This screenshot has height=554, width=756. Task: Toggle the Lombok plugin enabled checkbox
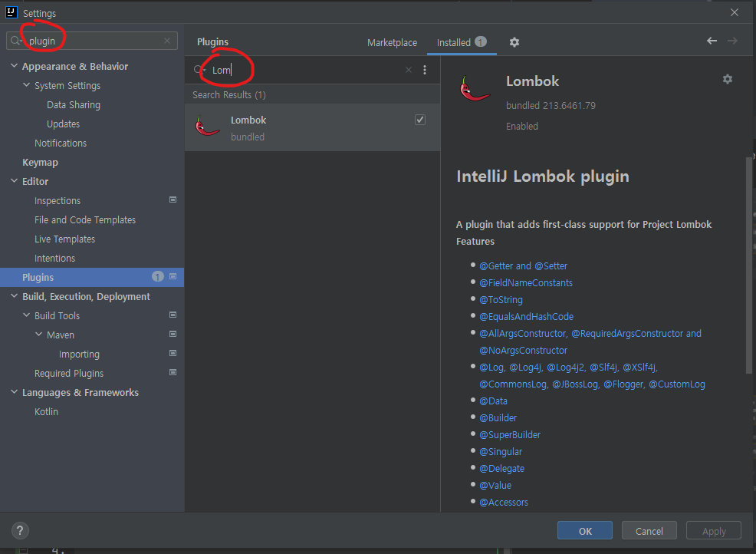420,120
